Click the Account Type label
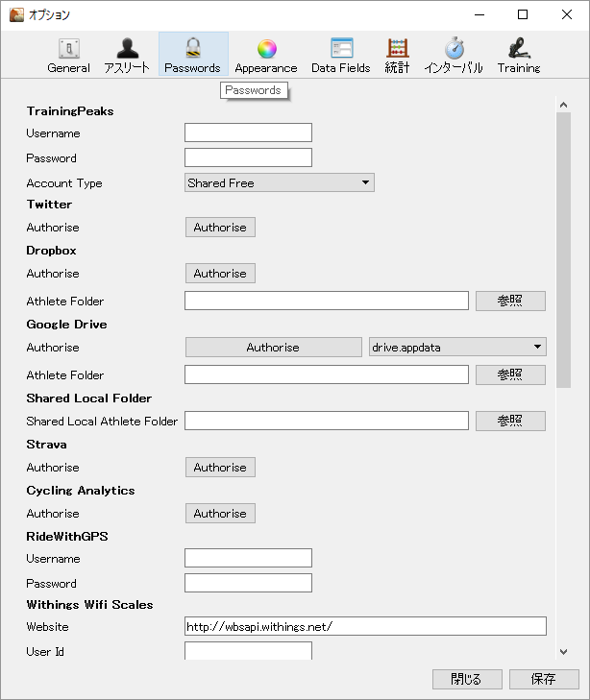This screenshot has width=590, height=700. tap(64, 183)
